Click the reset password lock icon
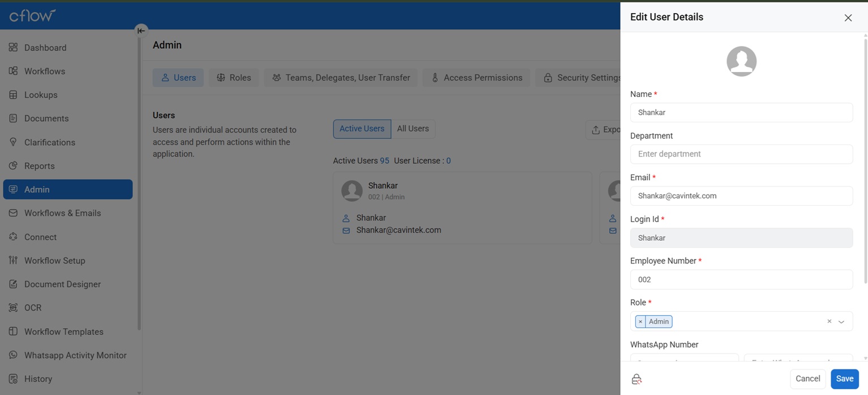The width and height of the screenshot is (868, 395). click(636, 379)
